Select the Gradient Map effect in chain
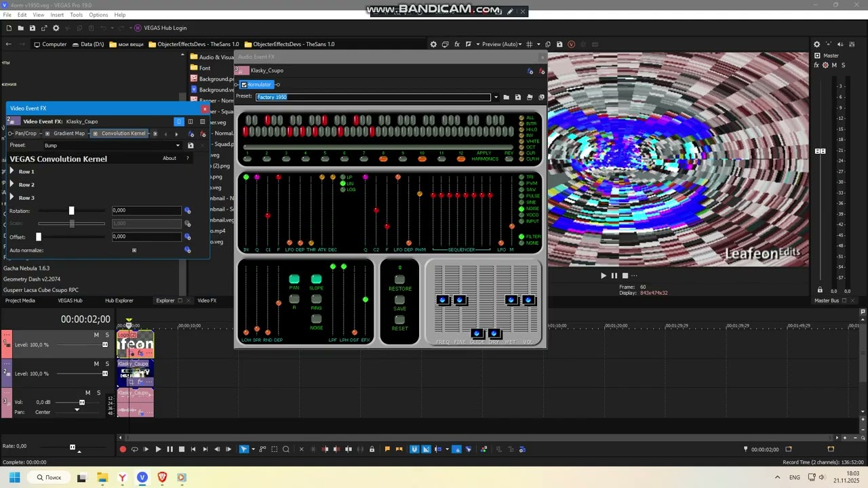868x488 pixels. click(x=69, y=134)
